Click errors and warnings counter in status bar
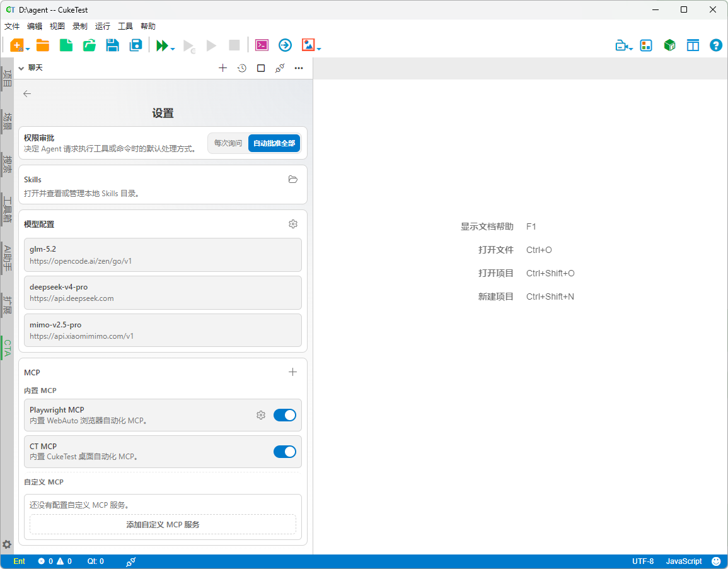This screenshot has width=728, height=569. (x=55, y=561)
